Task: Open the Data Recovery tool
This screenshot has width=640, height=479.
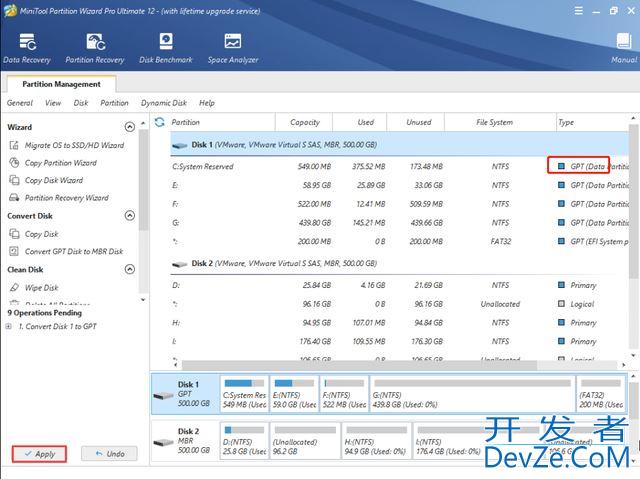Action: click(x=27, y=49)
